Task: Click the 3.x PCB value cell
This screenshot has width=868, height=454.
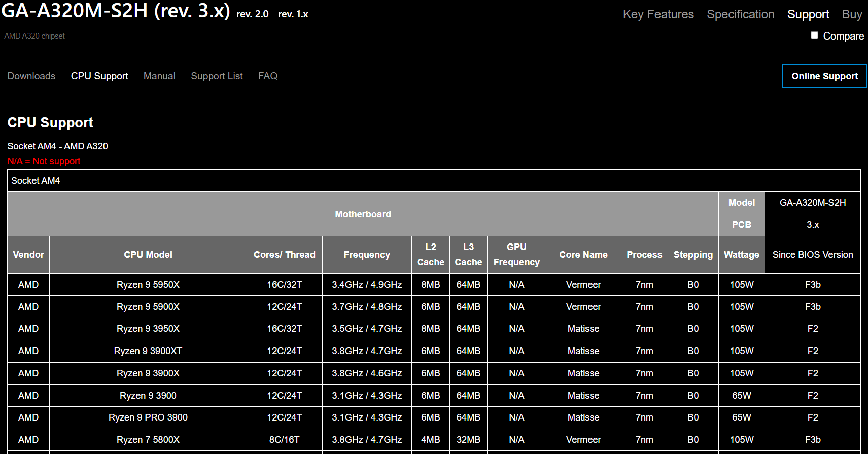Action: click(813, 225)
